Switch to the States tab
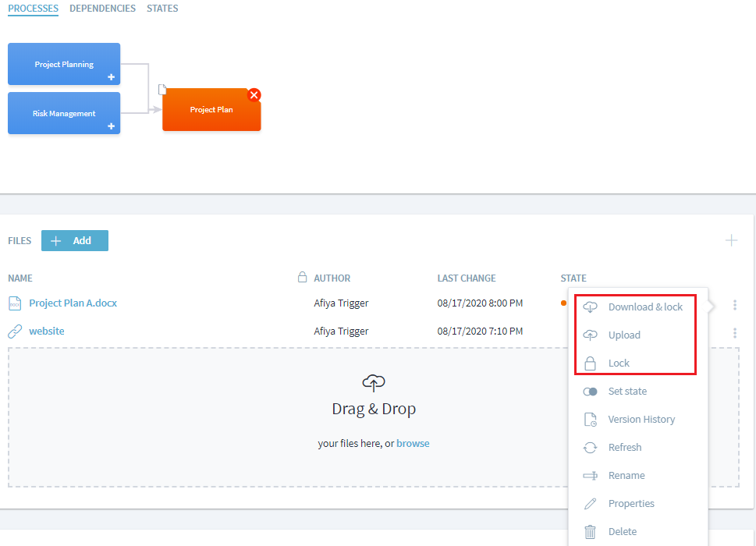756x546 pixels. coord(162,9)
